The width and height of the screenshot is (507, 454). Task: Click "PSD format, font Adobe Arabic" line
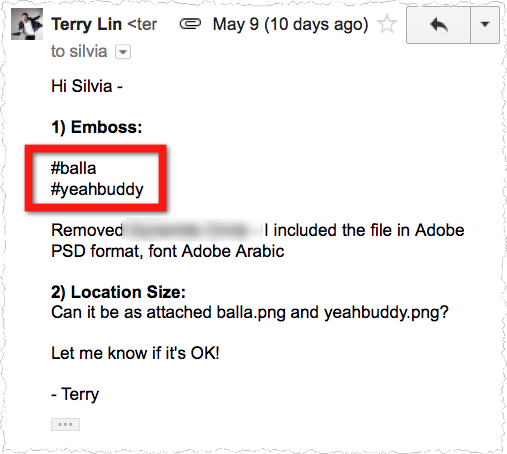[x=168, y=251]
